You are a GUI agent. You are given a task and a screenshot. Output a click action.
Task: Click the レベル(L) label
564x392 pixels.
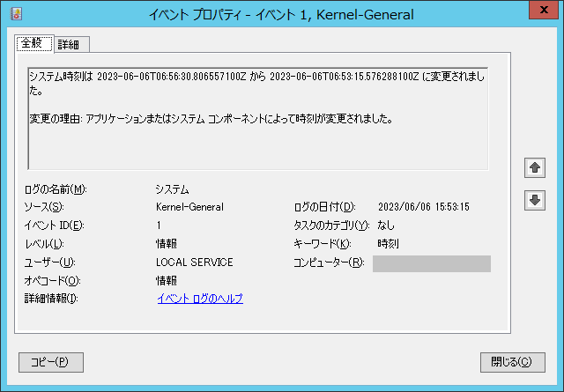point(44,244)
